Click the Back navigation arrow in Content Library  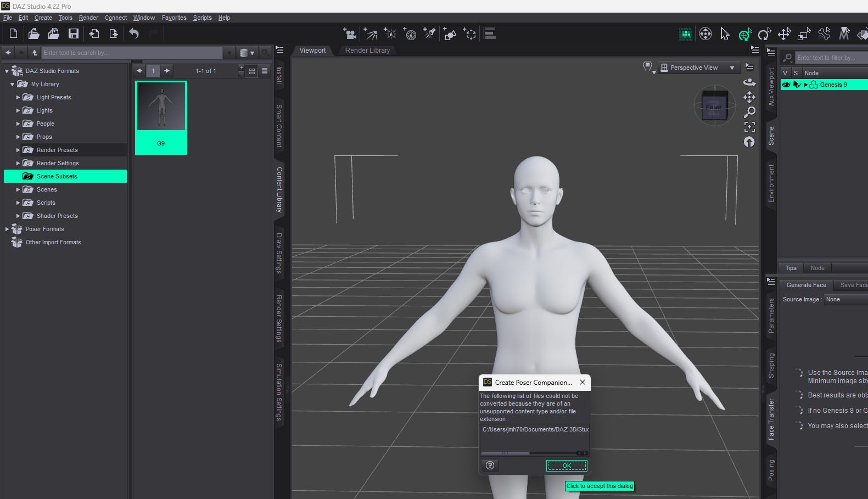pyautogui.click(x=8, y=53)
